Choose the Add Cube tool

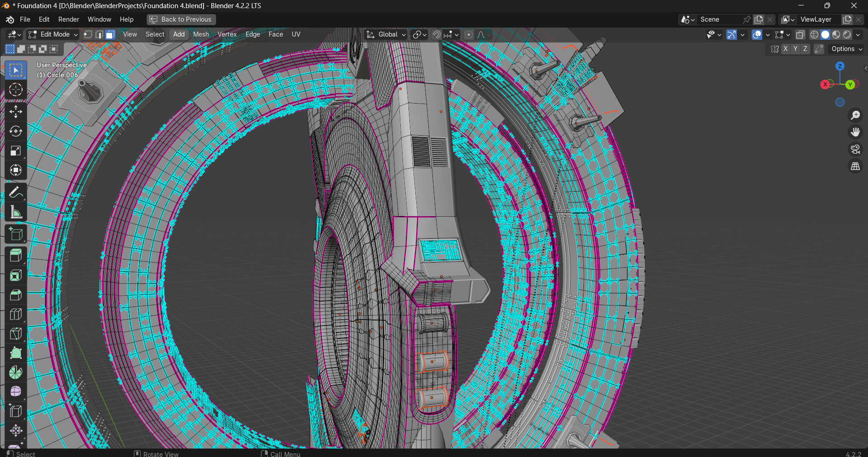click(x=16, y=234)
